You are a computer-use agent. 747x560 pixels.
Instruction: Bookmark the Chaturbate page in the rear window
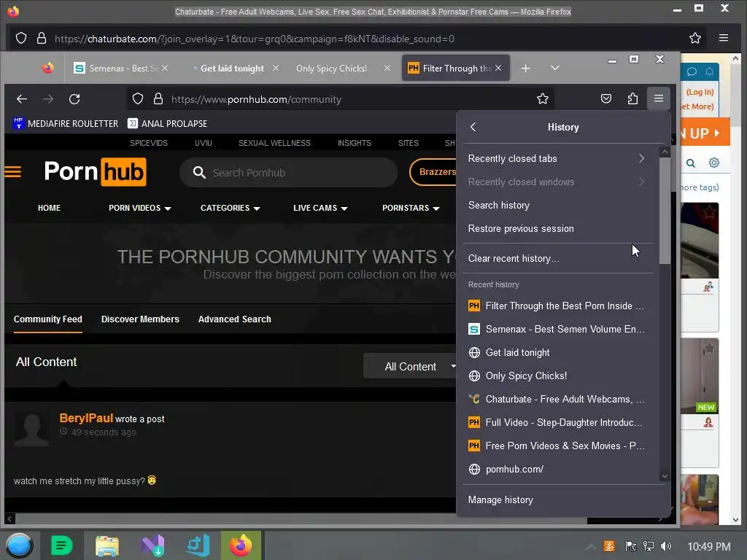click(695, 38)
